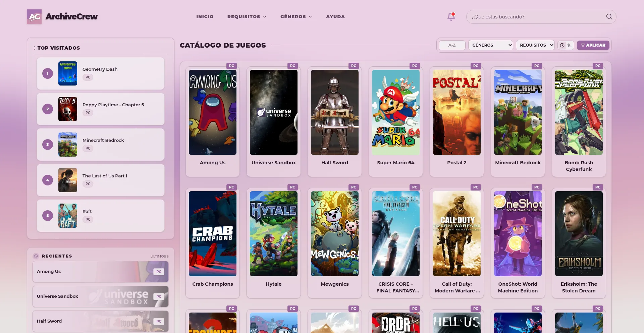Apply filters with the Aplicar button
The height and width of the screenshot is (333, 644).
[x=593, y=45]
